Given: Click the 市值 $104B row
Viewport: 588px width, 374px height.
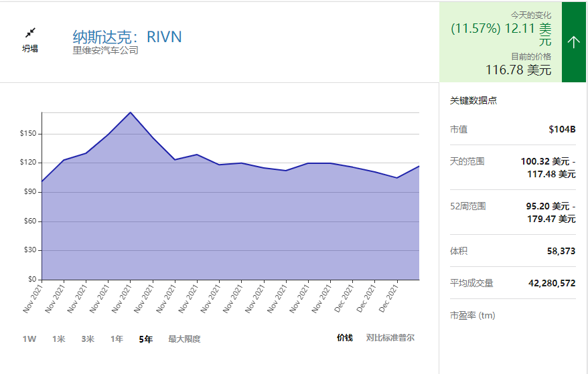Looking at the screenshot, I should coord(512,129).
